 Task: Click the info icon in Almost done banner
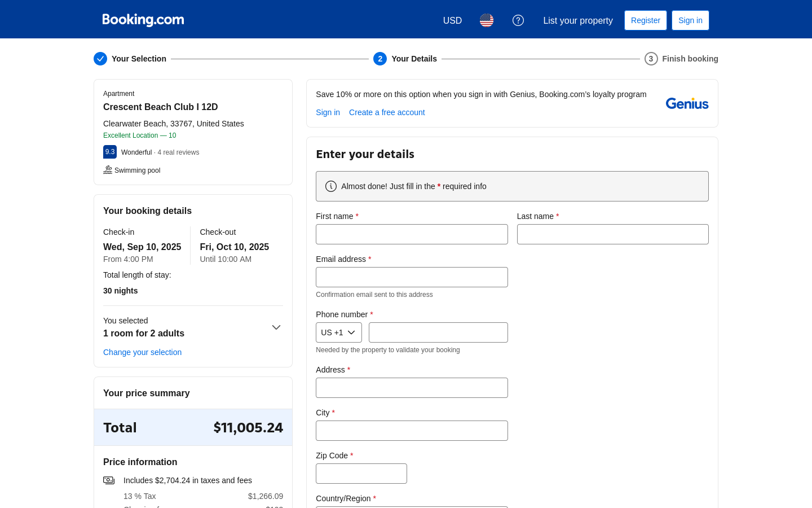point(331,186)
